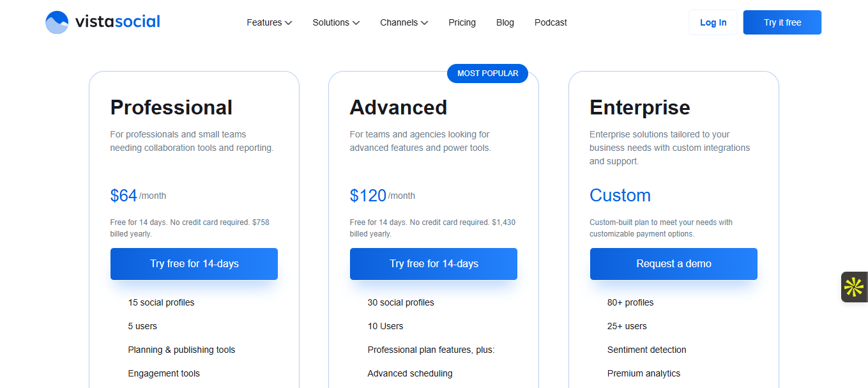This screenshot has width=868, height=388.
Task: Click the Enterprise plan heading
Action: coord(639,107)
